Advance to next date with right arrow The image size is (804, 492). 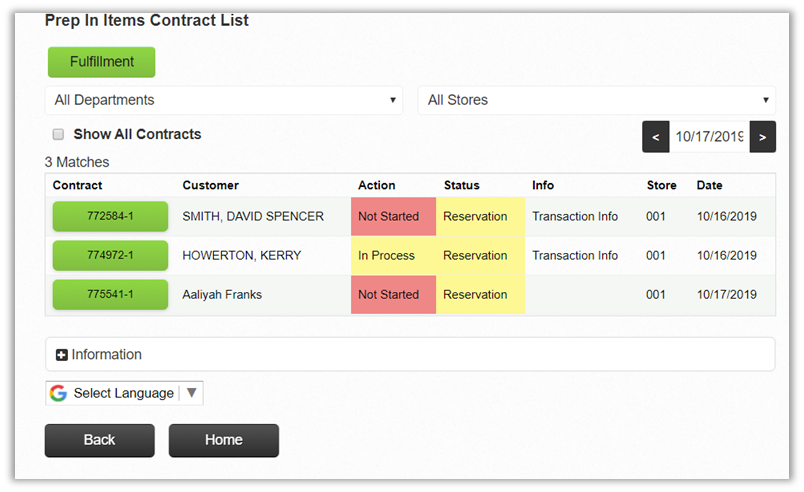[x=762, y=137]
